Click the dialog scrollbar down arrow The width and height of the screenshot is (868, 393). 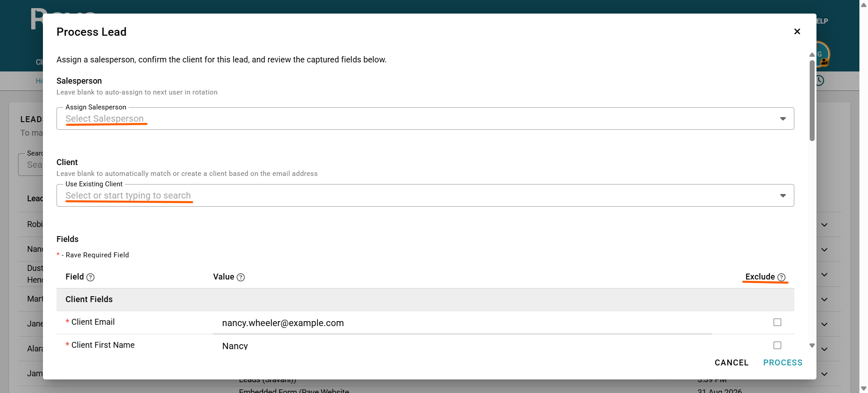click(x=812, y=346)
